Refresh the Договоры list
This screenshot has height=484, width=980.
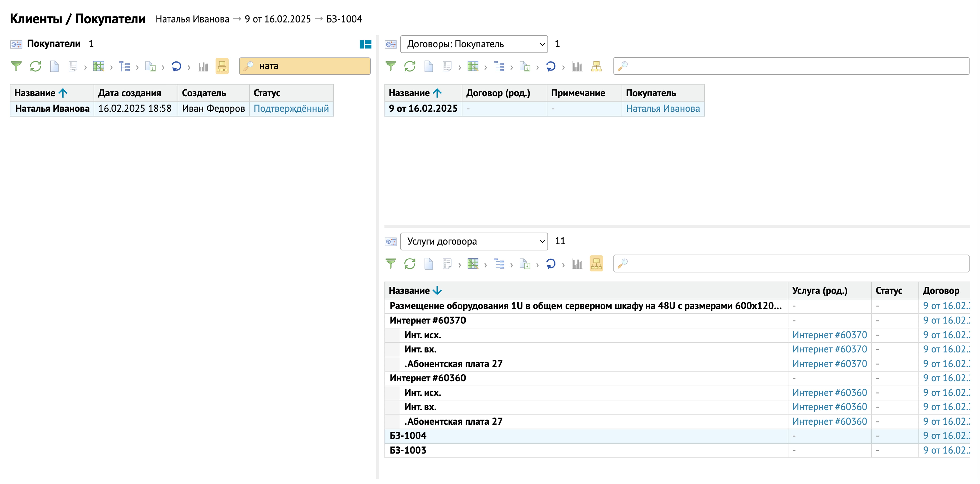click(410, 66)
